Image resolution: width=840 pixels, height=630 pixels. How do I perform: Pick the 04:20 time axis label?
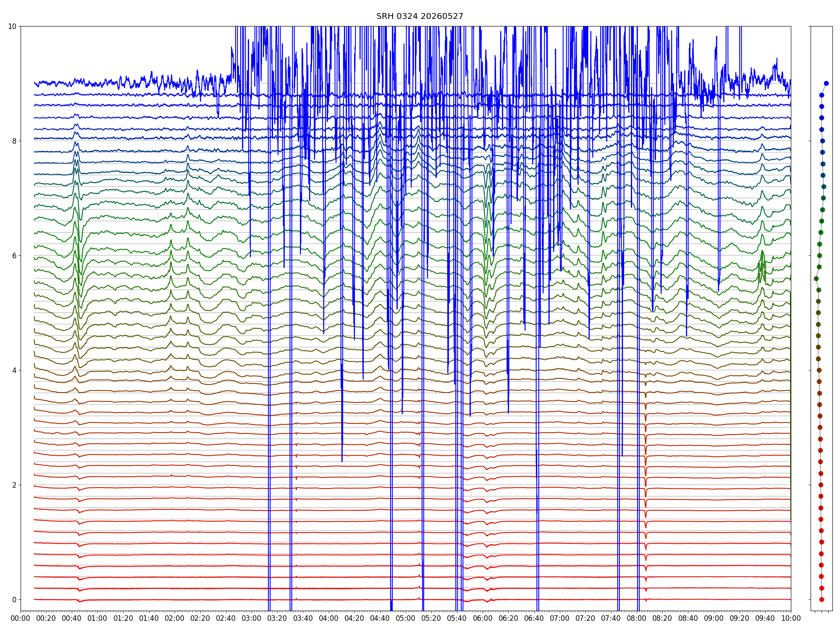pos(354,619)
